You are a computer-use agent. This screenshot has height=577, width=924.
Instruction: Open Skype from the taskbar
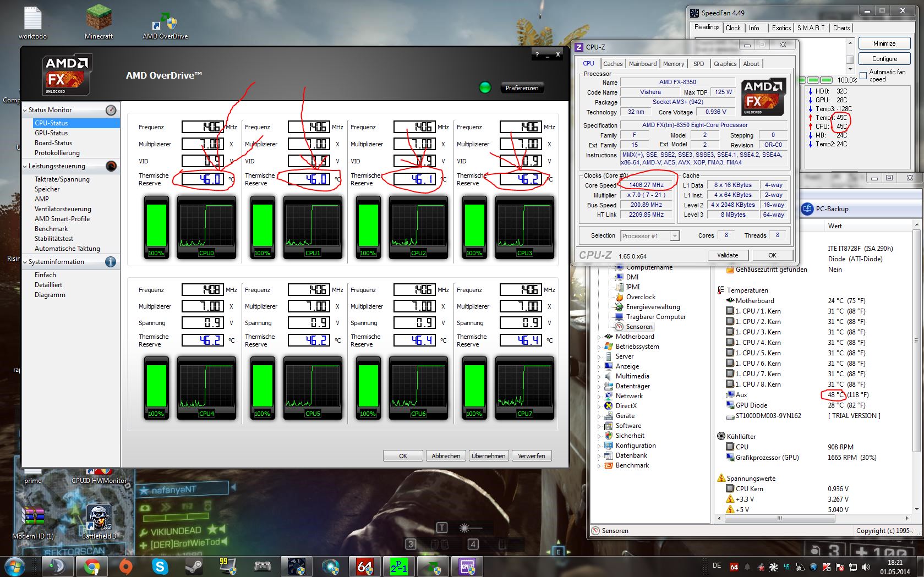(160, 566)
